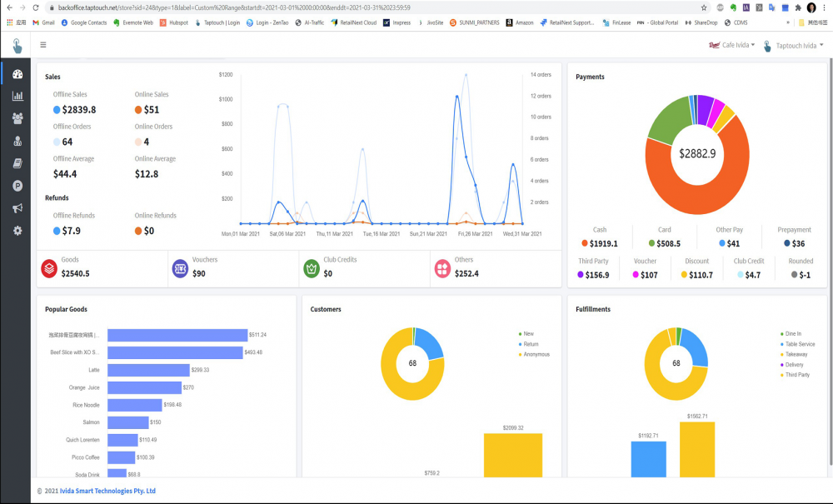This screenshot has height=504, width=833.
Task: Expand the Taptouch Ivida account dropdown
Action: (796, 45)
